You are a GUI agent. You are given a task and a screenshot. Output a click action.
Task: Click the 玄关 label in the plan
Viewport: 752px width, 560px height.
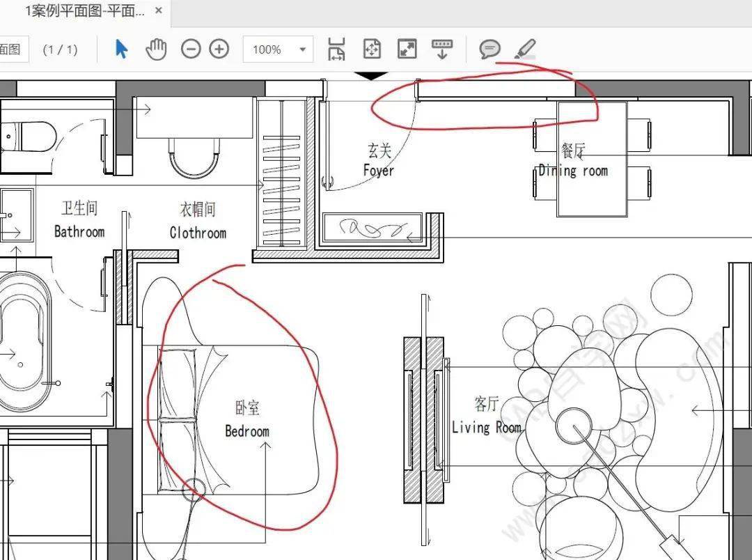(x=379, y=150)
